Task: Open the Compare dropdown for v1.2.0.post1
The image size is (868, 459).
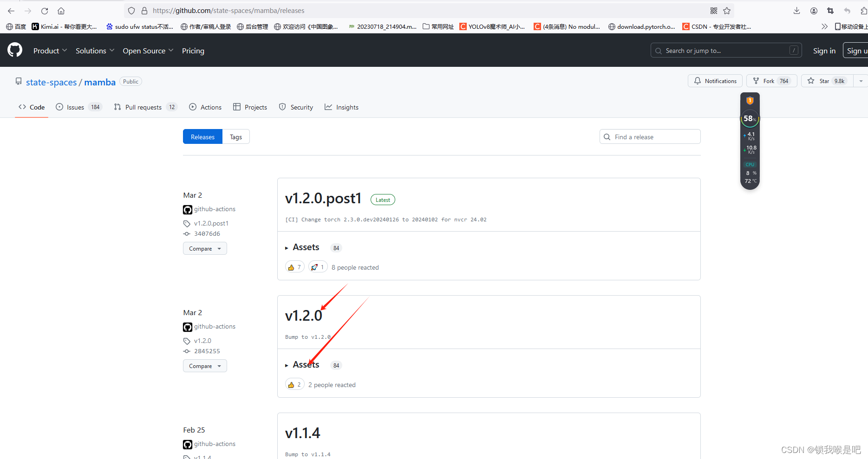Action: [205, 248]
